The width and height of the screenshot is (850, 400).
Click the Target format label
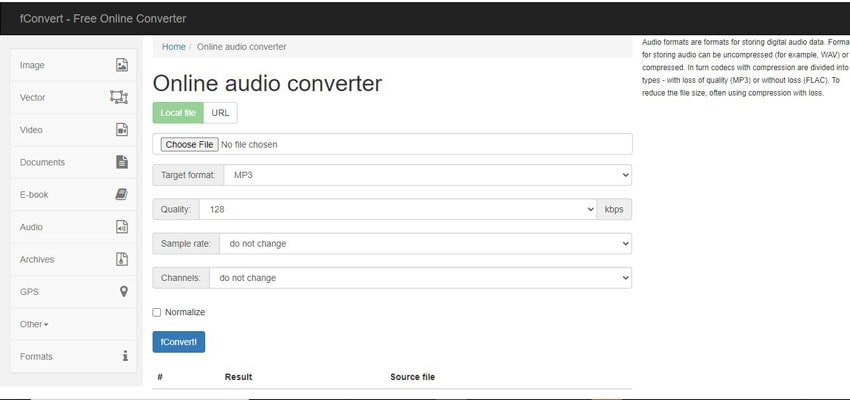tap(188, 175)
